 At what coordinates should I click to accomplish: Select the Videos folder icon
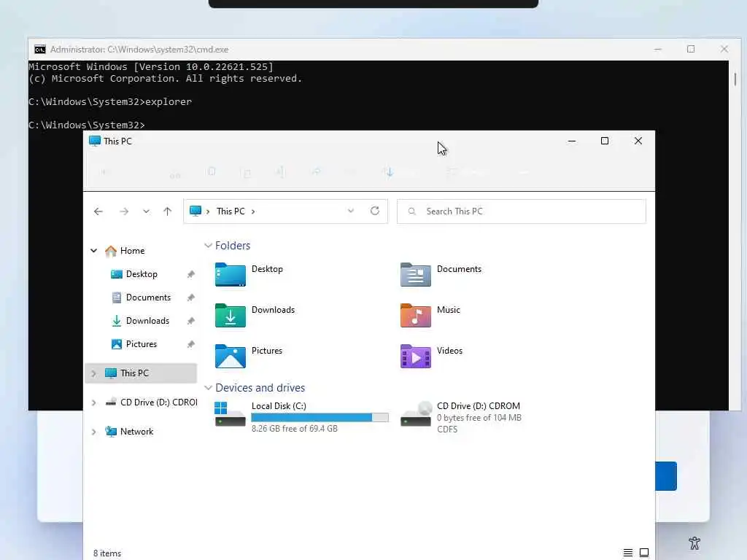415,357
